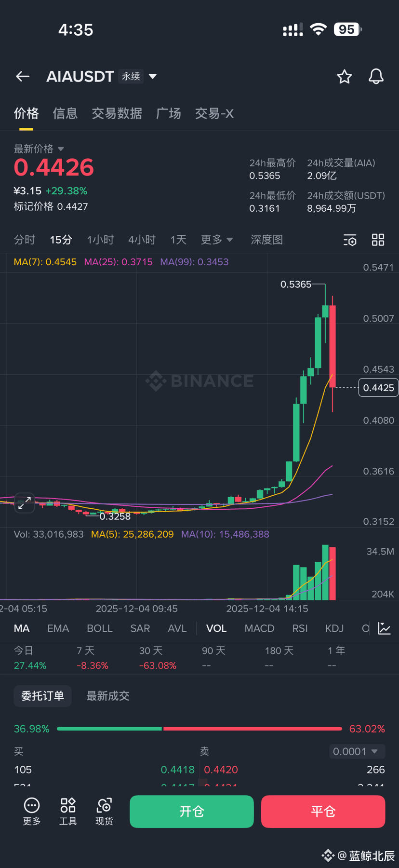
Task: Toggle VOL indicator
Action: 216,628
